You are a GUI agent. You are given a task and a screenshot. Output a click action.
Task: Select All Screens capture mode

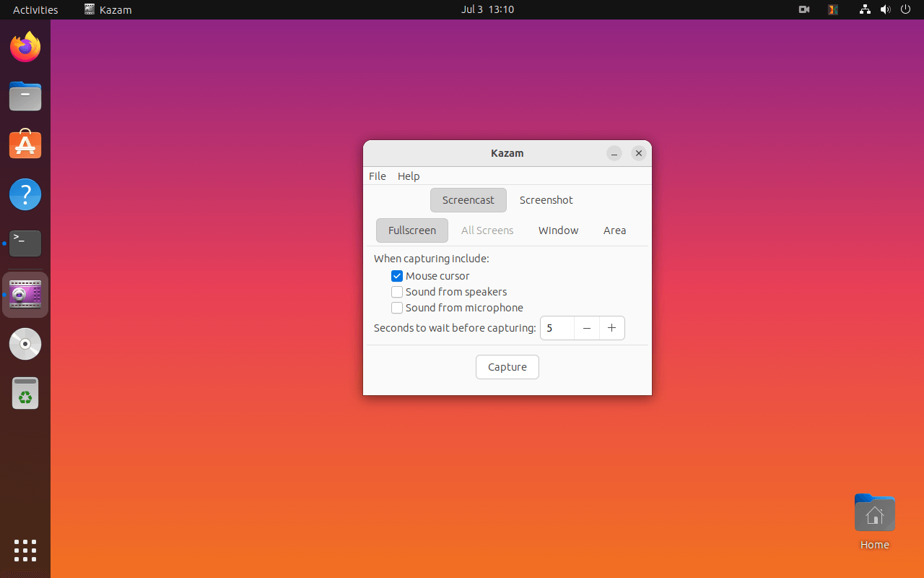[x=487, y=230]
